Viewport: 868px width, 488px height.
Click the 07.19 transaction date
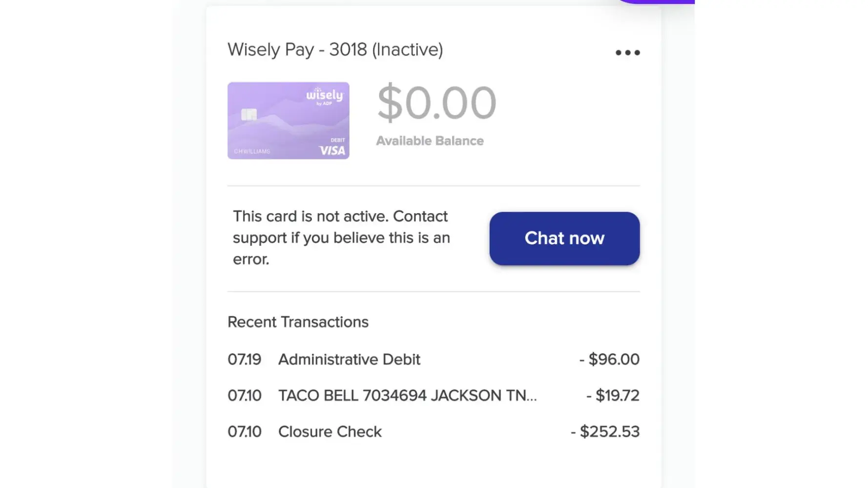pos(245,360)
